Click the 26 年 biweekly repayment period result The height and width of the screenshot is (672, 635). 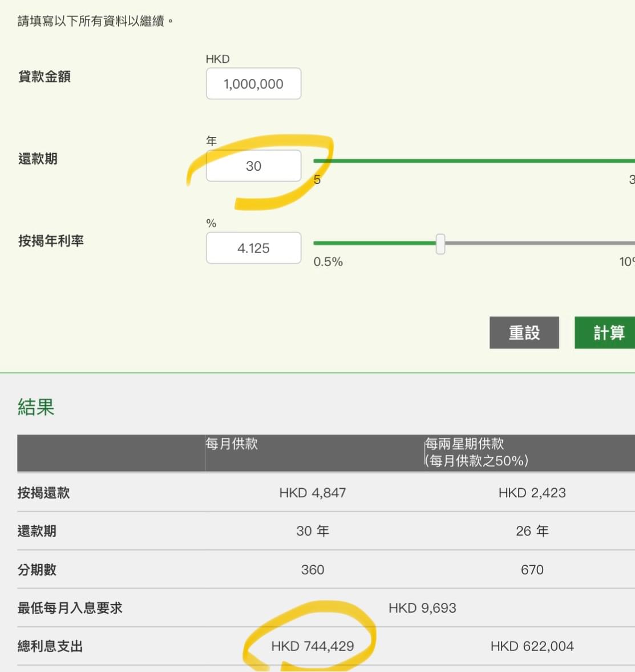click(532, 531)
